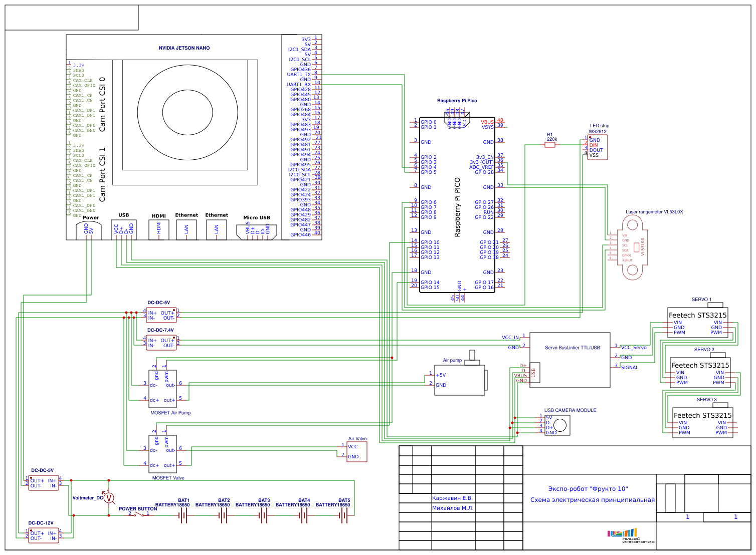Viewport: 756px width, 555px height.
Task: Click the Voltmeter_DC circle symbol
Action: click(109, 498)
